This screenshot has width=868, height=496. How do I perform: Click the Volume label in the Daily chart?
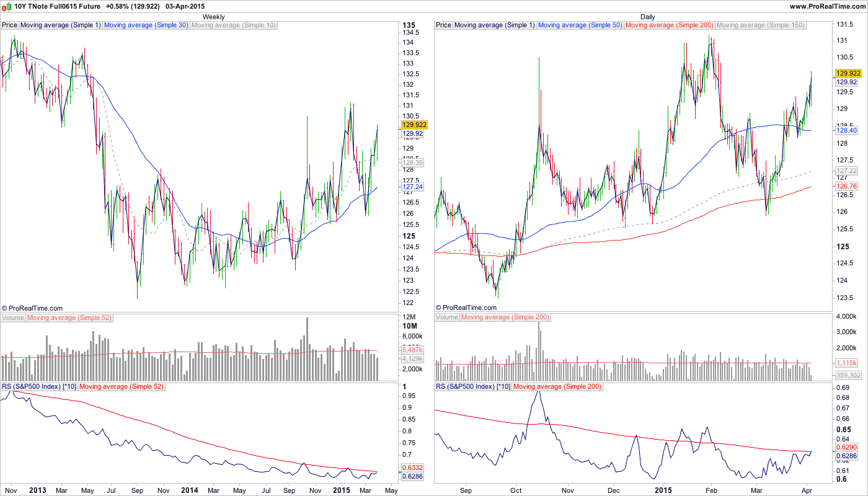click(x=447, y=317)
